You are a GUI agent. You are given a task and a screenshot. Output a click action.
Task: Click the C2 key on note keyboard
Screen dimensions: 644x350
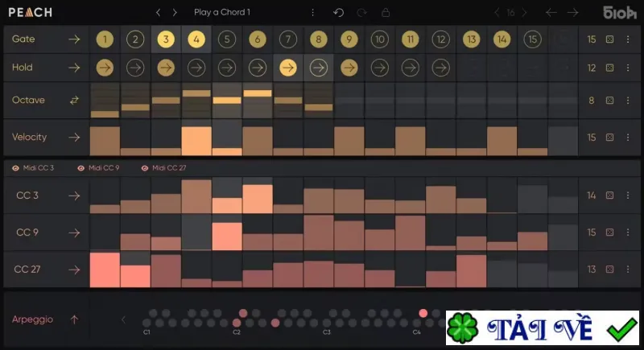point(237,323)
